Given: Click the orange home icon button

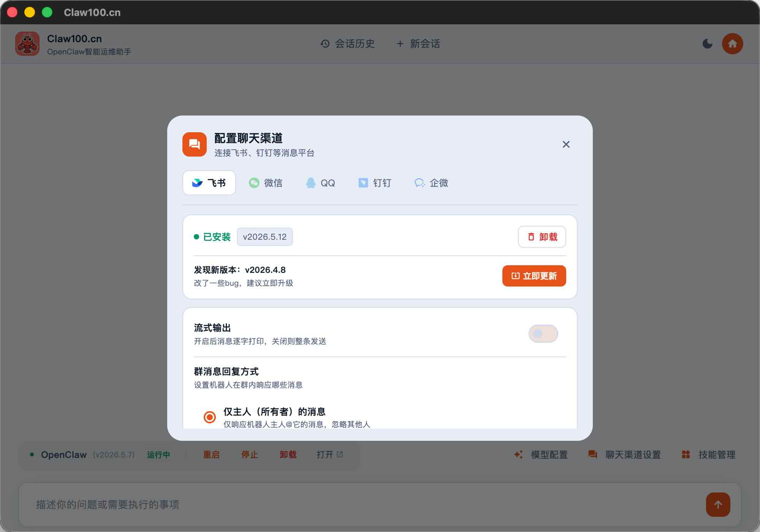Looking at the screenshot, I should pyautogui.click(x=732, y=44).
